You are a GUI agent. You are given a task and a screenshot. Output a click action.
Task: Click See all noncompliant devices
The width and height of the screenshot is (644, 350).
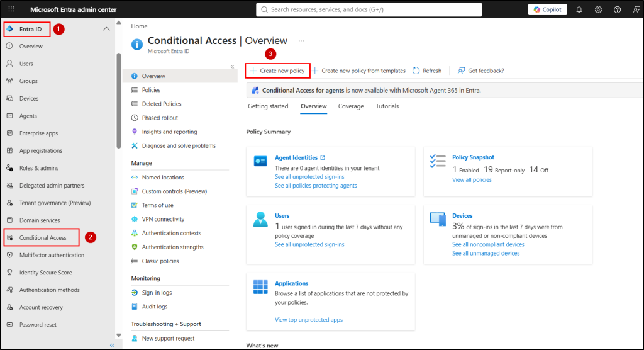488,245
